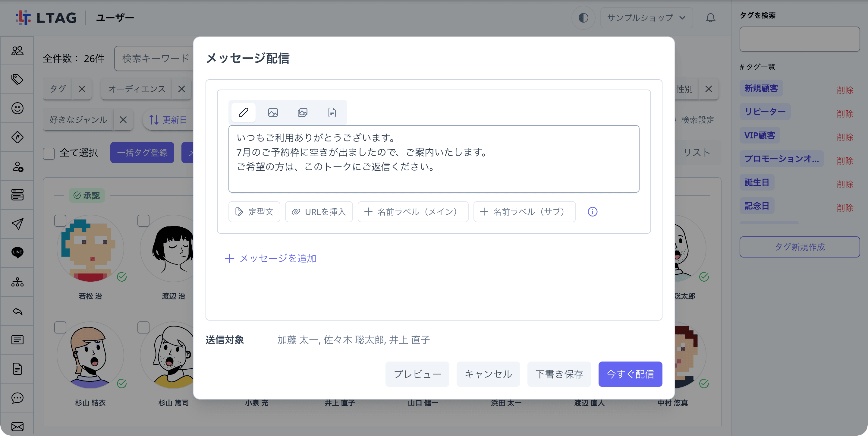This screenshot has height=436, width=868.
Task: Remove the 好きなジャンル filter chip
Action: 123,120
